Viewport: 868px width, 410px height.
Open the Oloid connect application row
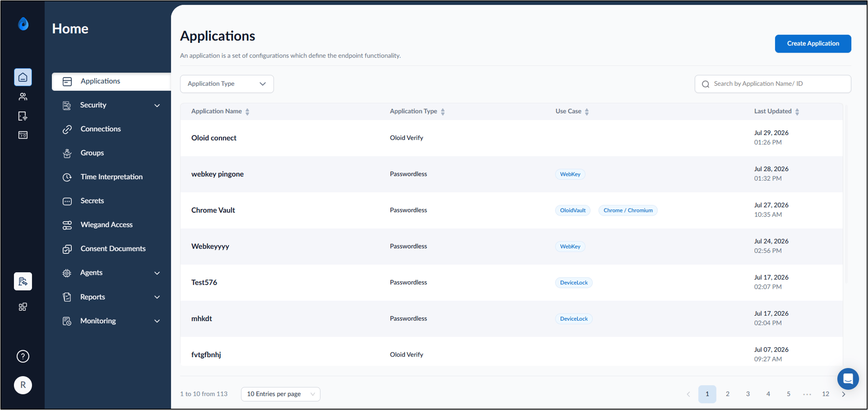click(x=511, y=138)
